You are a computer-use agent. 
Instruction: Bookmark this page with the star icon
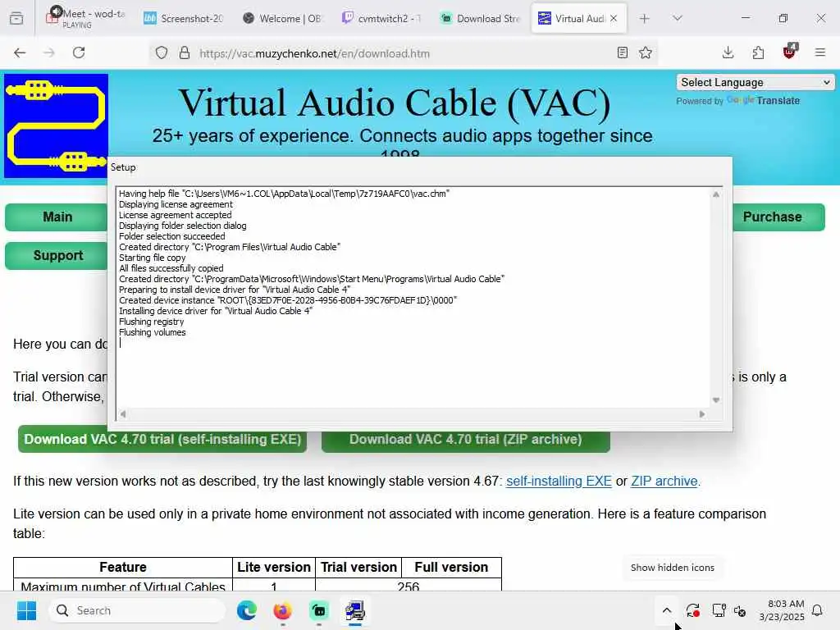click(646, 52)
